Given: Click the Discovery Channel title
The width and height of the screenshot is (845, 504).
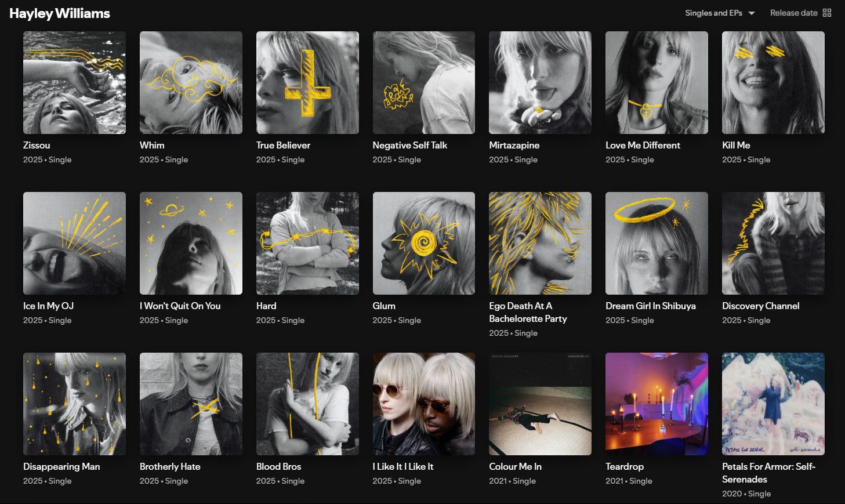Looking at the screenshot, I should pos(761,306).
